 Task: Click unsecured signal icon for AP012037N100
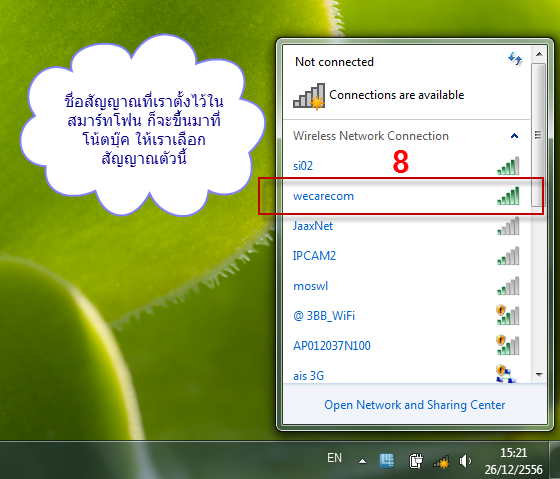click(x=508, y=345)
